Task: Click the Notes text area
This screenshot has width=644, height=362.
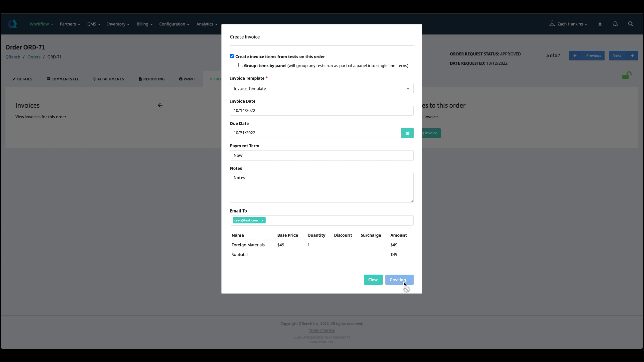Action: click(321, 188)
